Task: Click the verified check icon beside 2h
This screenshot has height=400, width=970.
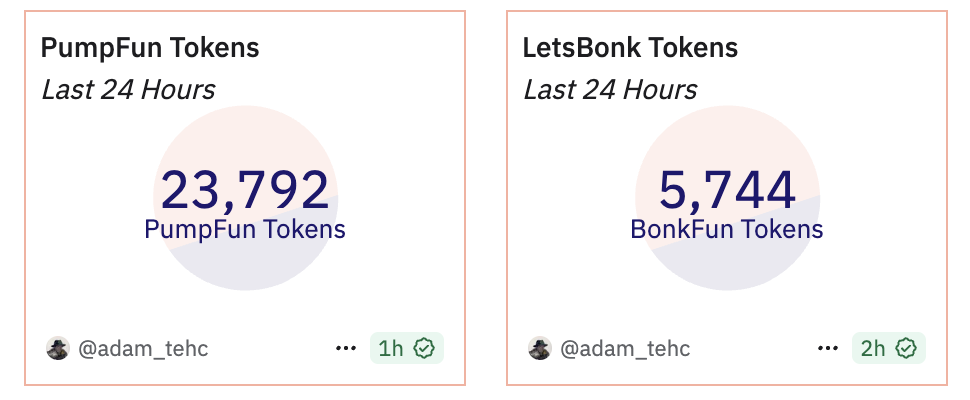Action: (x=906, y=348)
